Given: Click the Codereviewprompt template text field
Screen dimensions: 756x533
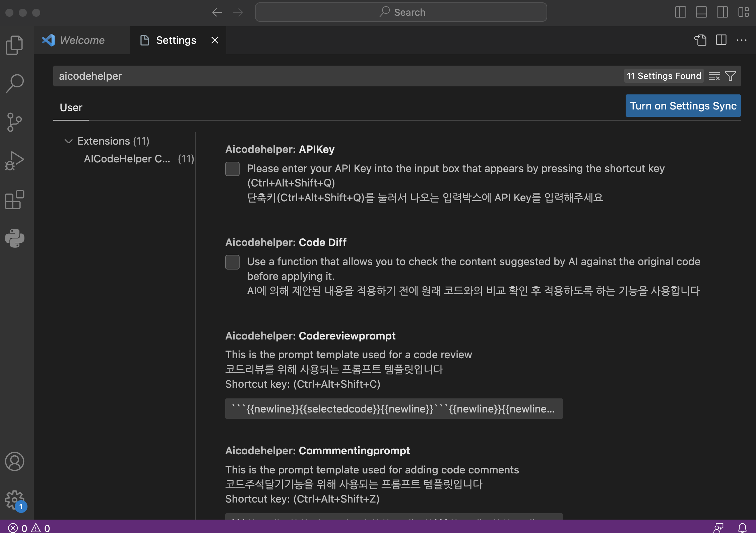Looking at the screenshot, I should pyautogui.click(x=394, y=408).
